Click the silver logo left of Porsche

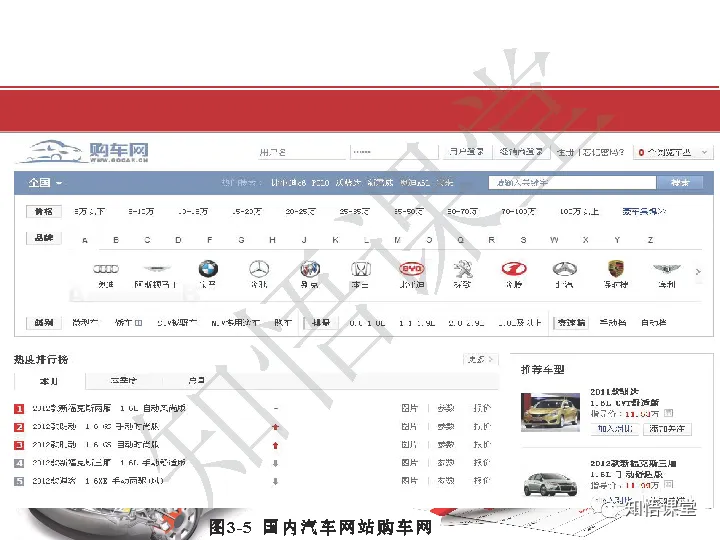click(x=564, y=269)
